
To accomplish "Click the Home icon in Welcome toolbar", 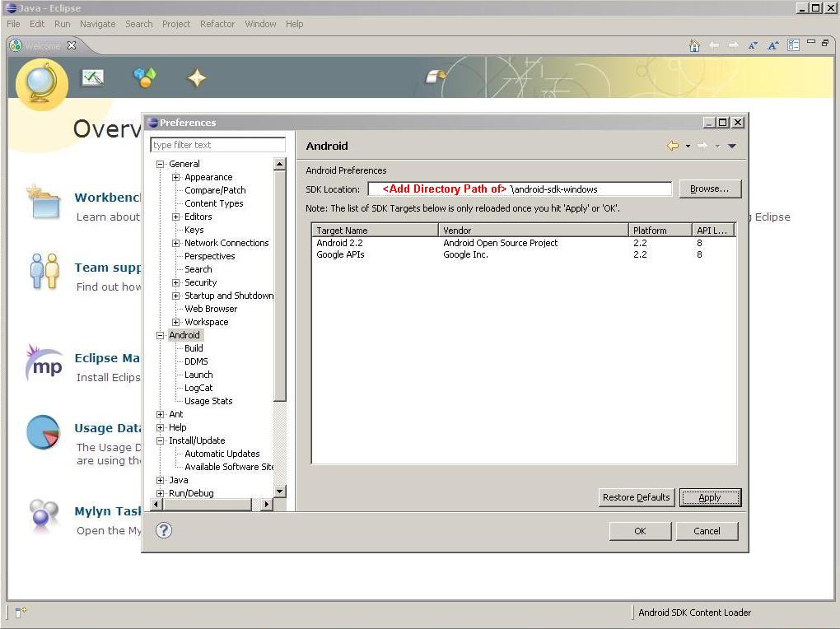I will click(x=694, y=45).
